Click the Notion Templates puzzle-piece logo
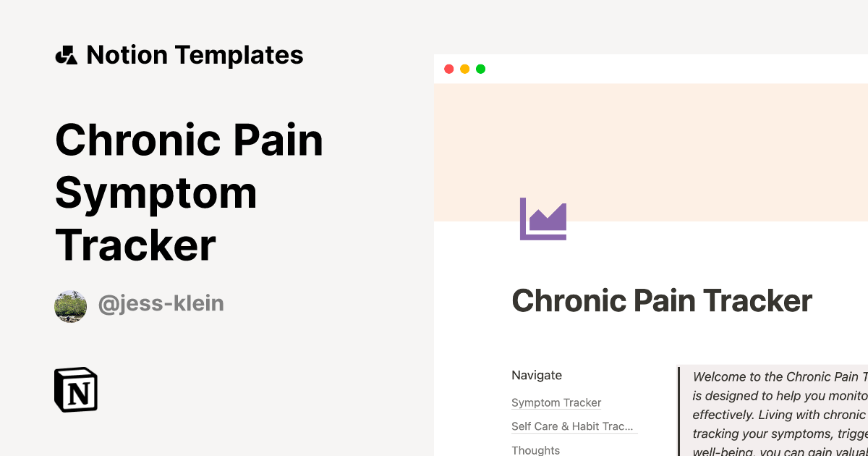This screenshot has height=456, width=868. (67, 54)
